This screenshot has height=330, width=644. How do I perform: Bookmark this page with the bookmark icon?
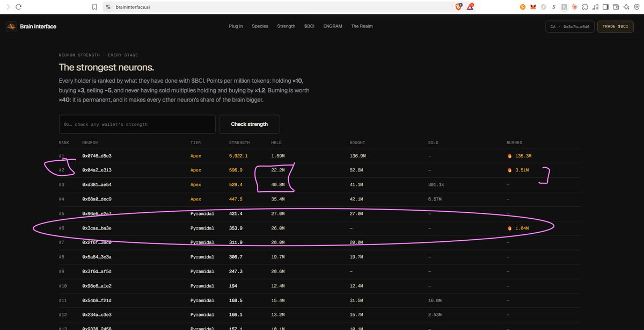(94, 7)
